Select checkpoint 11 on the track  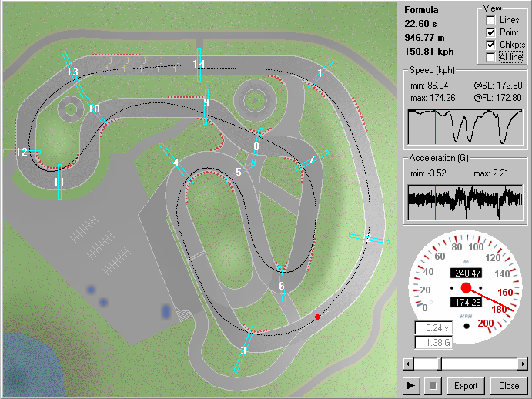(59, 182)
